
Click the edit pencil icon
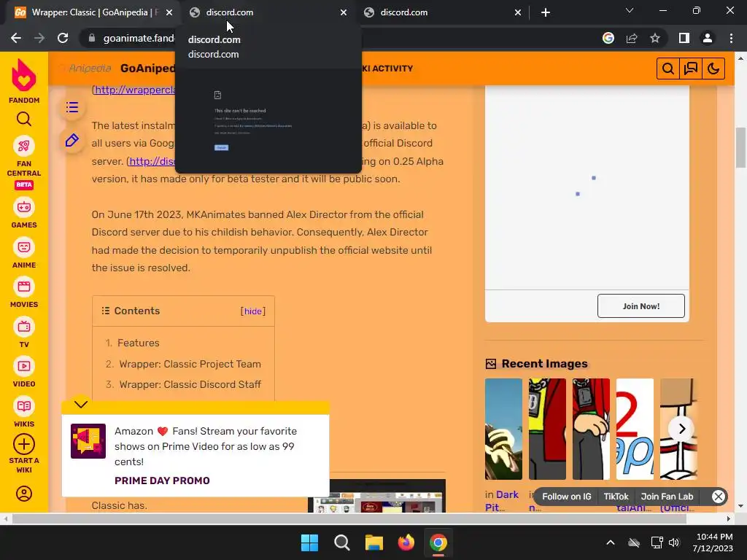pos(72,141)
